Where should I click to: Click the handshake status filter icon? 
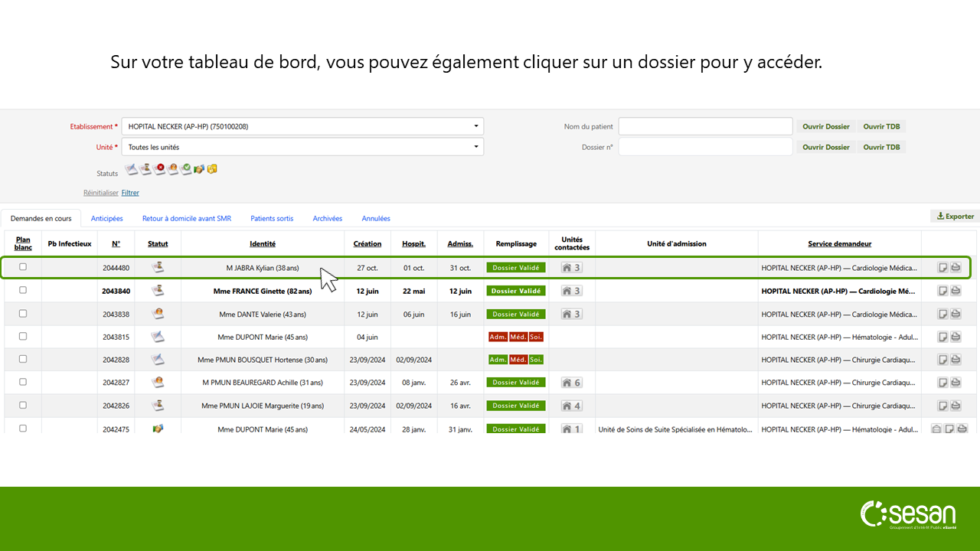click(x=199, y=169)
